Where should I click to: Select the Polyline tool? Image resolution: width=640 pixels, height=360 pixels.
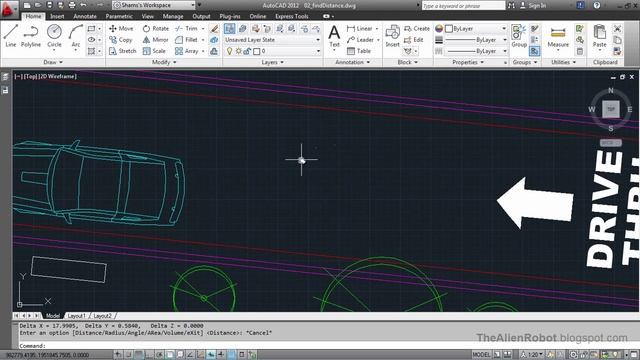[x=31, y=36]
